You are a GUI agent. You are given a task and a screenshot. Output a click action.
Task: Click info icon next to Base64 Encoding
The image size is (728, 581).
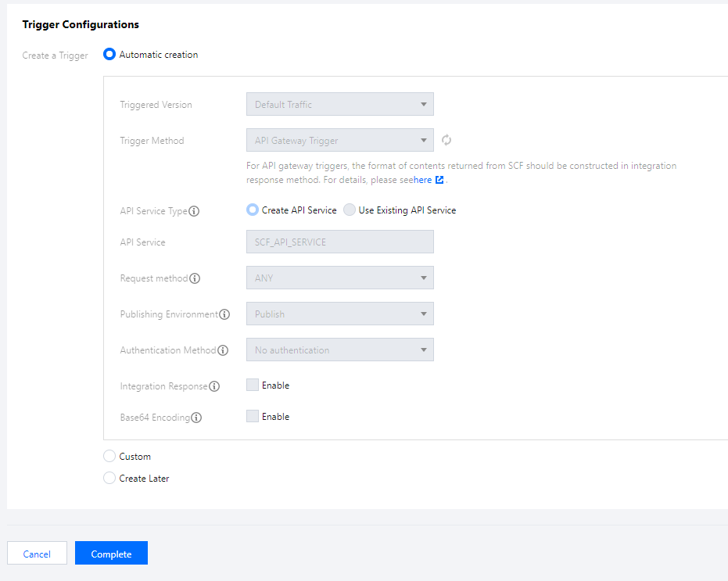[x=196, y=418]
